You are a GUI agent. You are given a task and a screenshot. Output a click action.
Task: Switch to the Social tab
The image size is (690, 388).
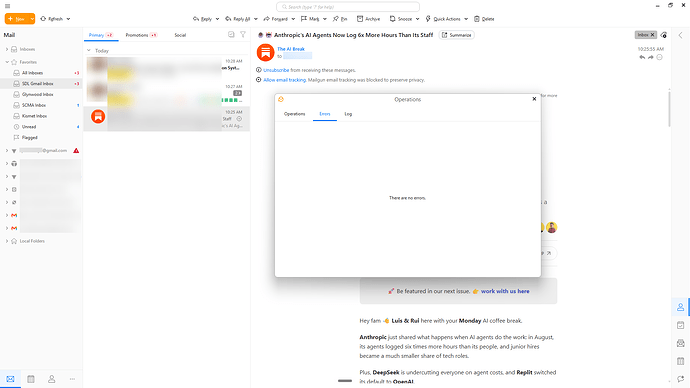pyautogui.click(x=180, y=35)
